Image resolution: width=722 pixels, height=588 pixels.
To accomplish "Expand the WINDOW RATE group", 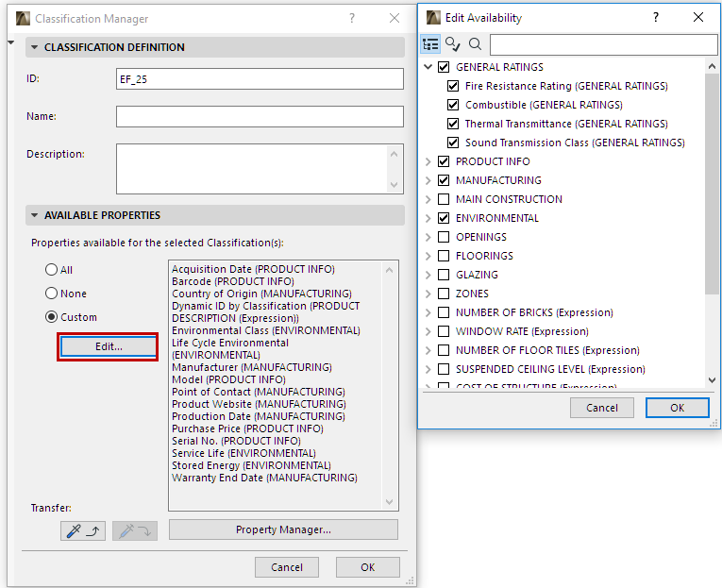I will coord(428,331).
